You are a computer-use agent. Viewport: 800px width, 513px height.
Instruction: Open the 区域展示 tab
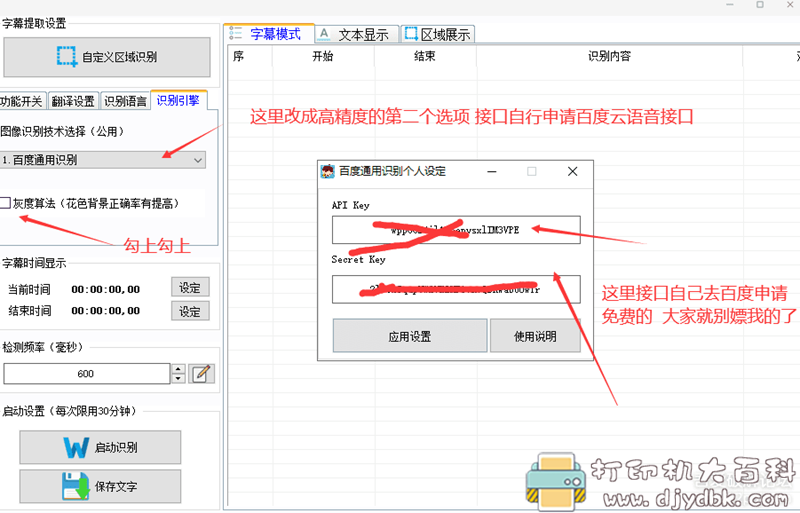pos(438,34)
